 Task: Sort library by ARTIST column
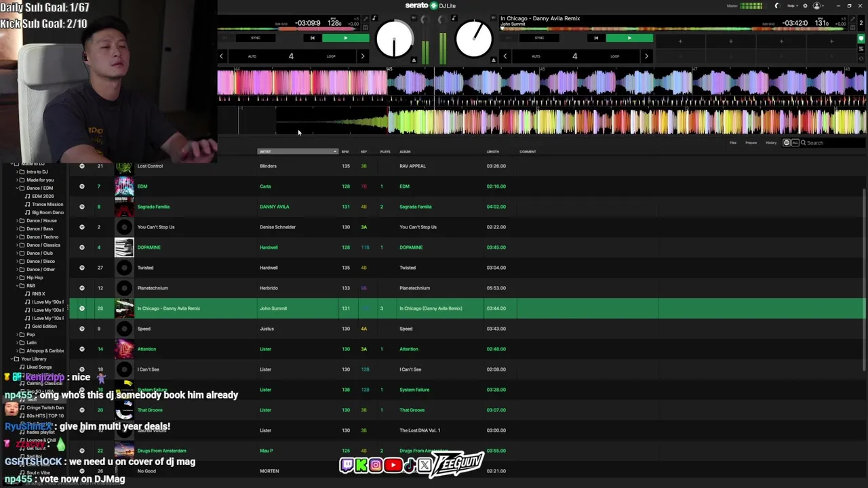click(297, 152)
